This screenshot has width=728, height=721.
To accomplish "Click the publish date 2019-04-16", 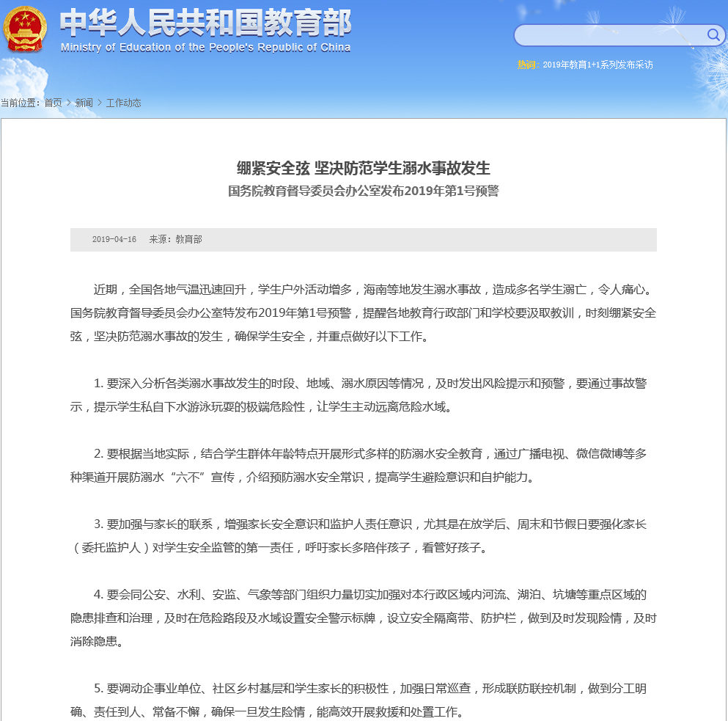I will [x=114, y=240].
